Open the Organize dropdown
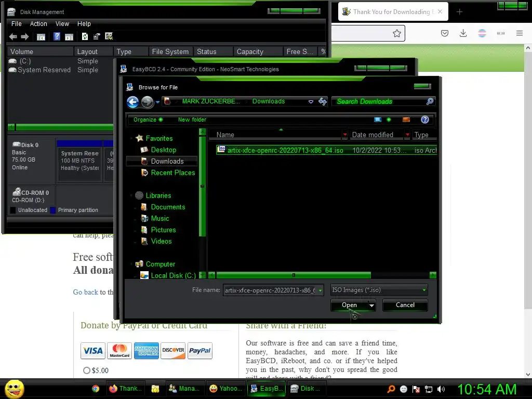 [x=148, y=119]
